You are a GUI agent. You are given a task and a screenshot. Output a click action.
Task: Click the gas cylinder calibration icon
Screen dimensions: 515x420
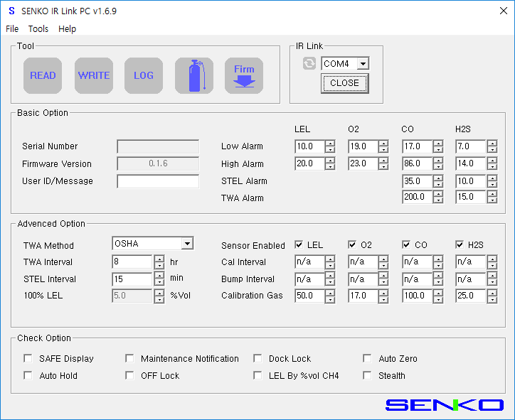[x=194, y=76]
